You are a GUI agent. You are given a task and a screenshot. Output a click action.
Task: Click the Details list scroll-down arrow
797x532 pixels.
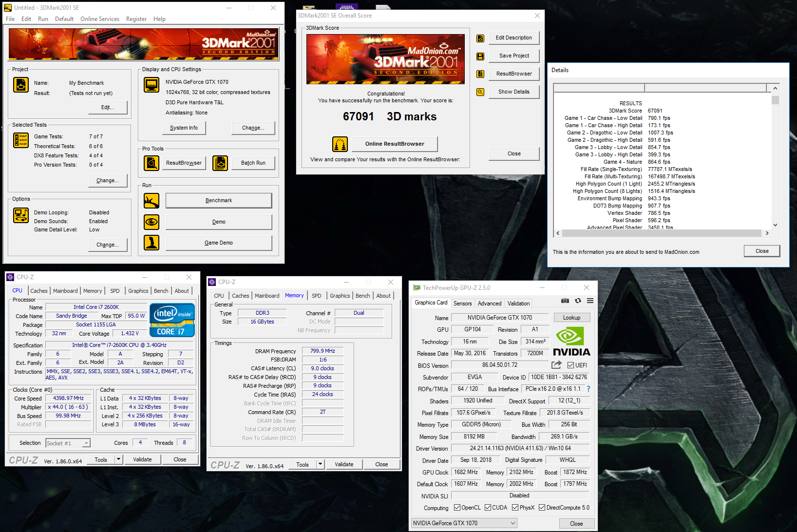click(x=775, y=225)
